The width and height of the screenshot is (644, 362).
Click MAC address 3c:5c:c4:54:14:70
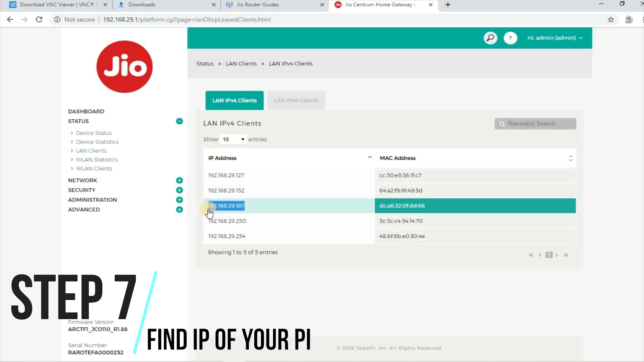(401, 221)
